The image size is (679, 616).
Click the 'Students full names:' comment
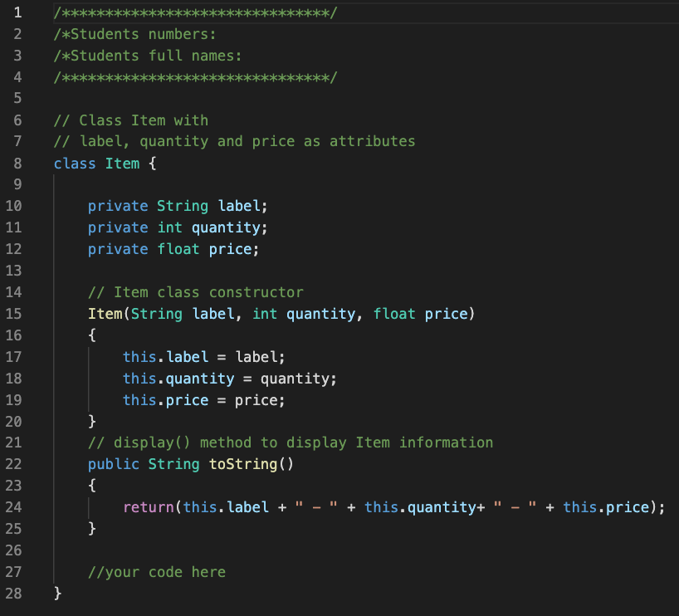tap(148, 56)
